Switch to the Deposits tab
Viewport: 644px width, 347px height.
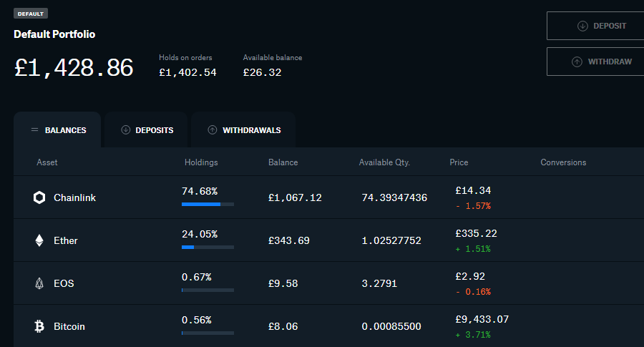[x=146, y=129]
